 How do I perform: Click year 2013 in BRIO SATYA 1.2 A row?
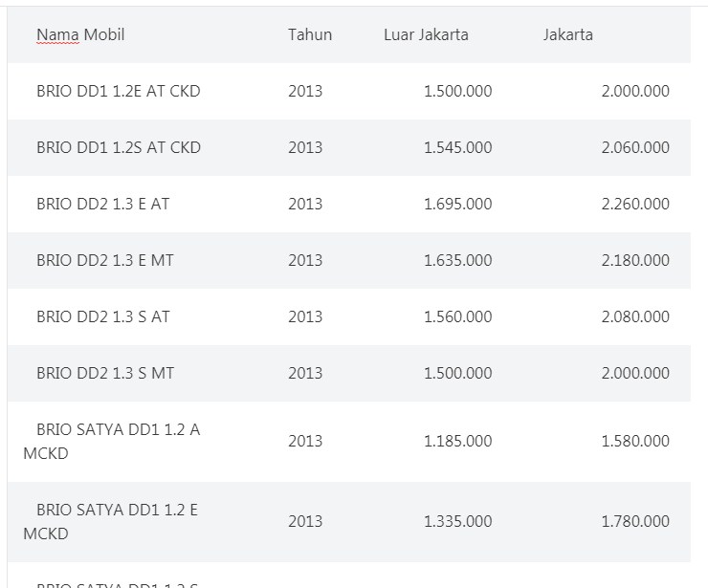[305, 441]
